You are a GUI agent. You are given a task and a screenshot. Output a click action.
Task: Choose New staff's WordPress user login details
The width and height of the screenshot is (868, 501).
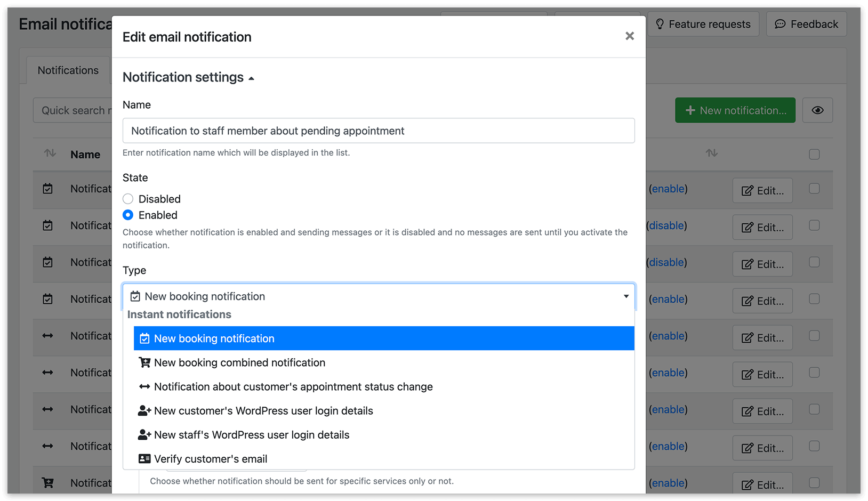tap(384, 434)
